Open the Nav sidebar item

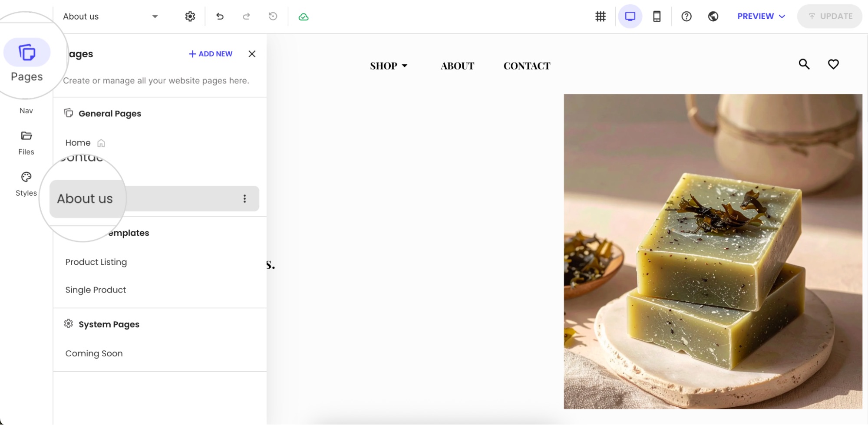point(26,111)
